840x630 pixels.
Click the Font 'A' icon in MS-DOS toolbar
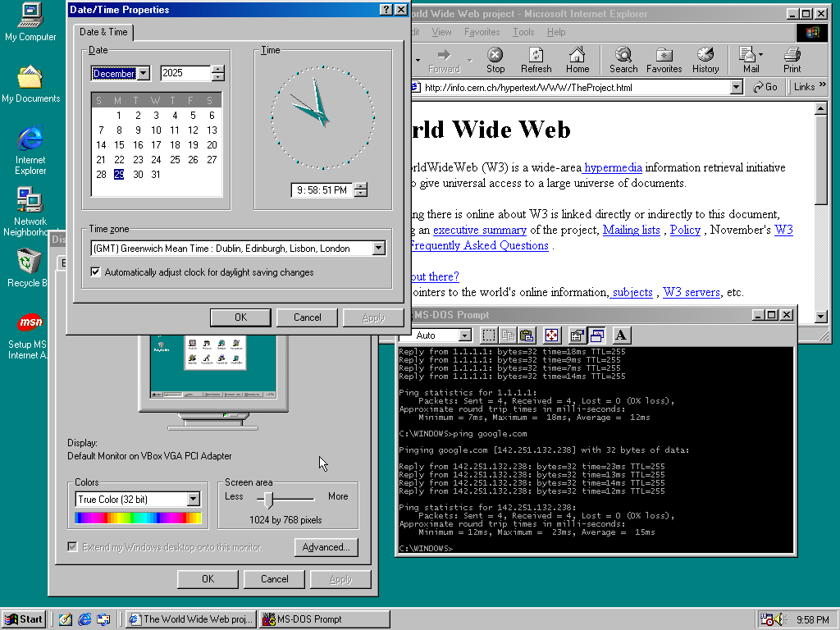[x=620, y=335]
